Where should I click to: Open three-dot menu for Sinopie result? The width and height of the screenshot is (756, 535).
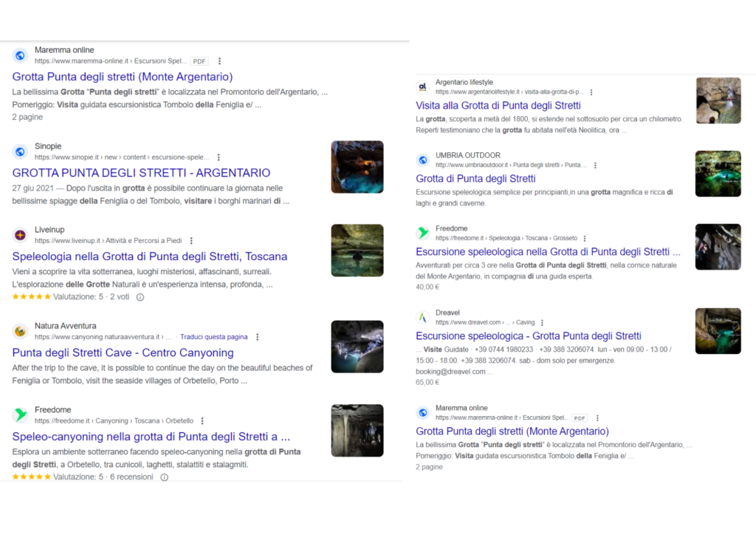tap(219, 157)
